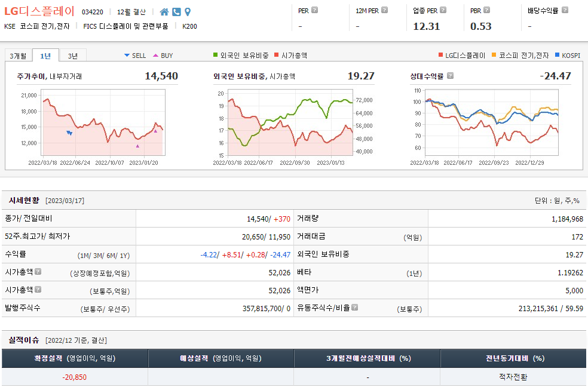Click the map location pin icon
This screenshot has height=387, width=588.
coord(188,12)
